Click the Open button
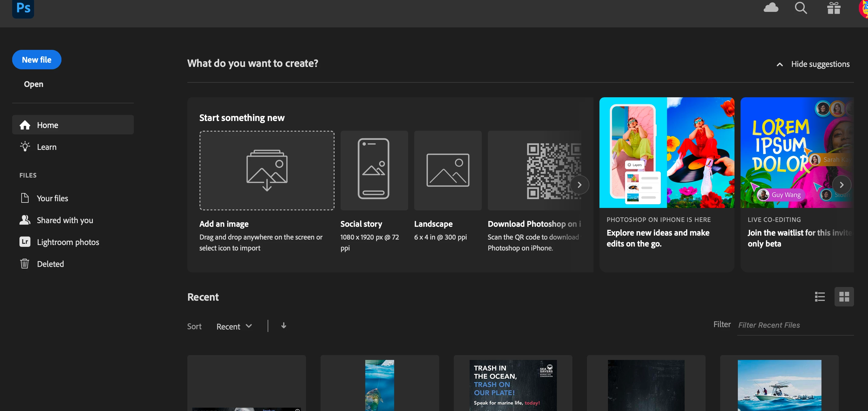868x411 pixels. click(33, 84)
